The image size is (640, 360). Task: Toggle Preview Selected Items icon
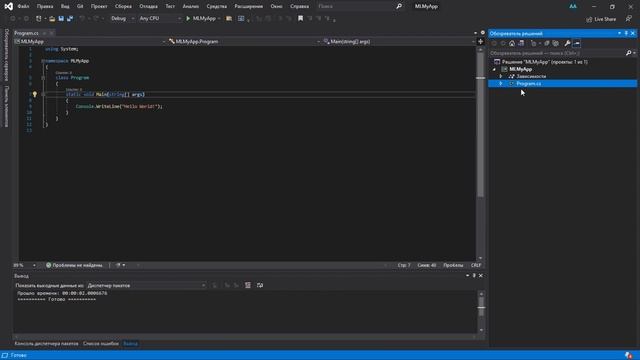(x=576, y=43)
